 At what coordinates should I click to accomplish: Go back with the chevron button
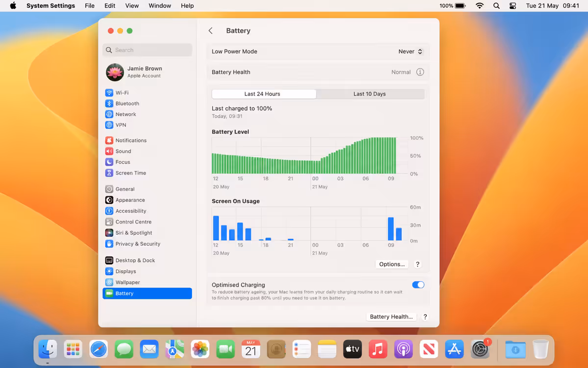coord(211,30)
